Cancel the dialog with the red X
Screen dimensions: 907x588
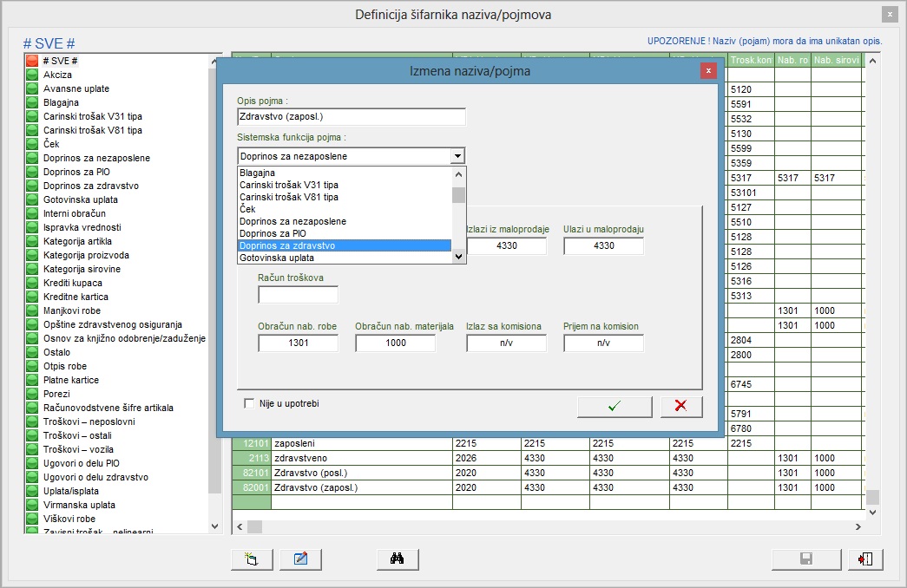coord(680,406)
